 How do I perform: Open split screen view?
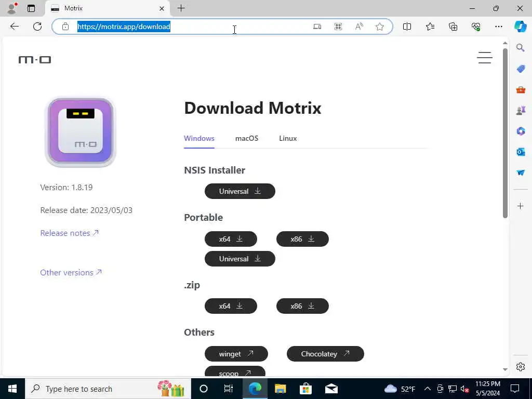click(x=407, y=26)
